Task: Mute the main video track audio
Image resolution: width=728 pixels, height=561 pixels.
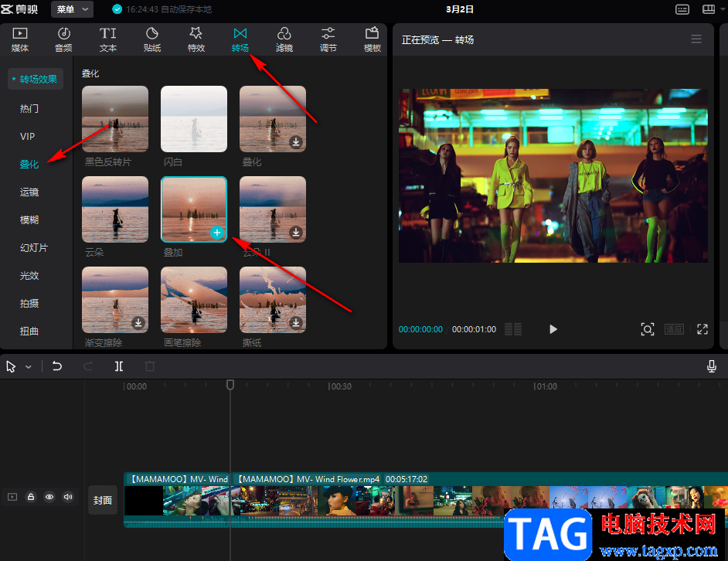Action: pos(68,497)
